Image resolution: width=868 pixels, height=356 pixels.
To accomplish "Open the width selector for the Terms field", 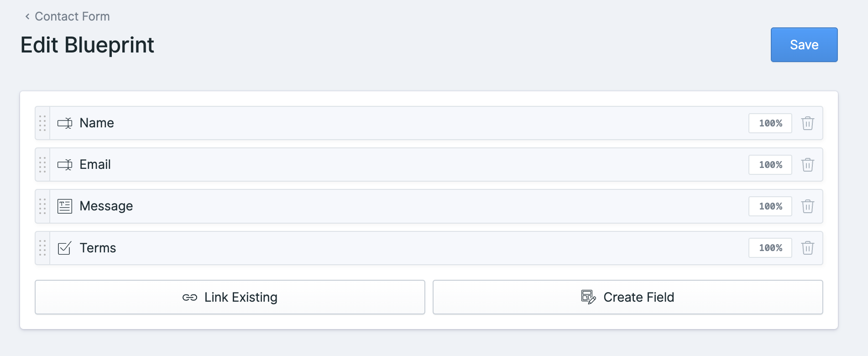I will pyautogui.click(x=770, y=248).
